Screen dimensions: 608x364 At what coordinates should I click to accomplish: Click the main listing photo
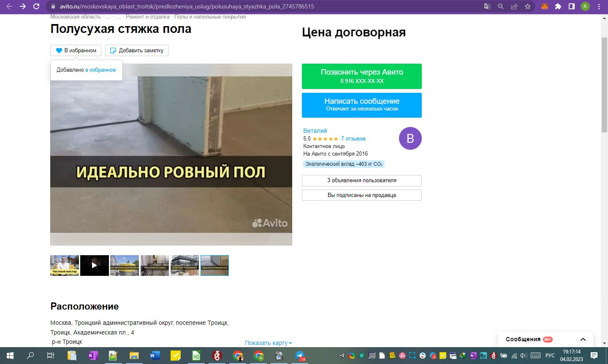(171, 154)
